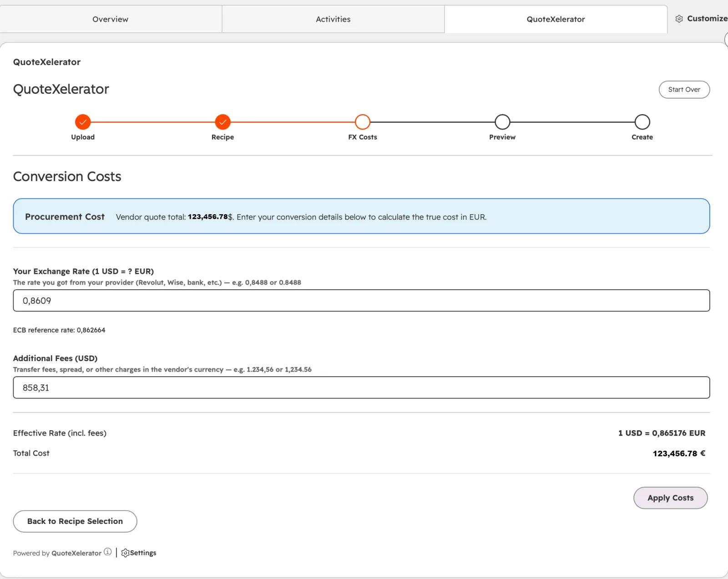Click the Start Over button
728x579 pixels.
click(684, 90)
